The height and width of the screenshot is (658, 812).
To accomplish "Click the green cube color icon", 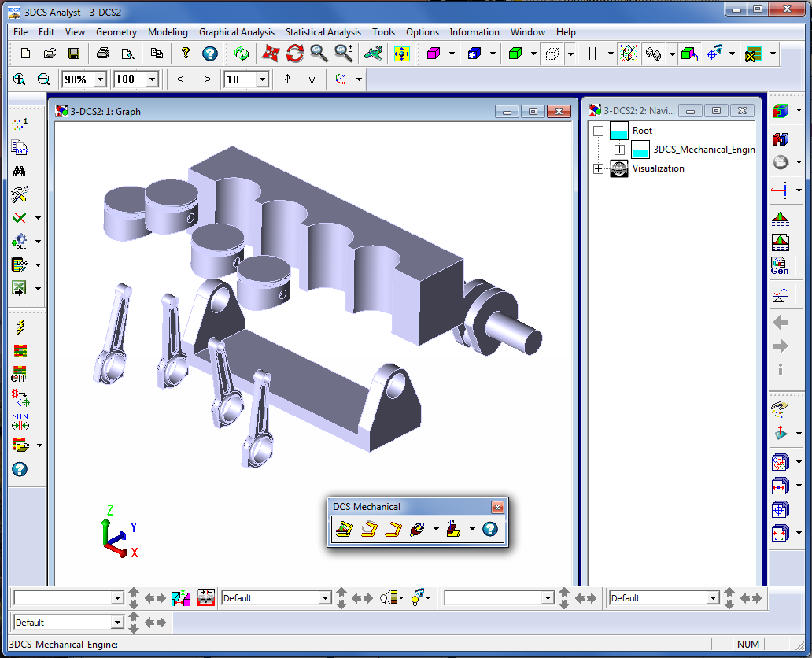I will click(515, 54).
